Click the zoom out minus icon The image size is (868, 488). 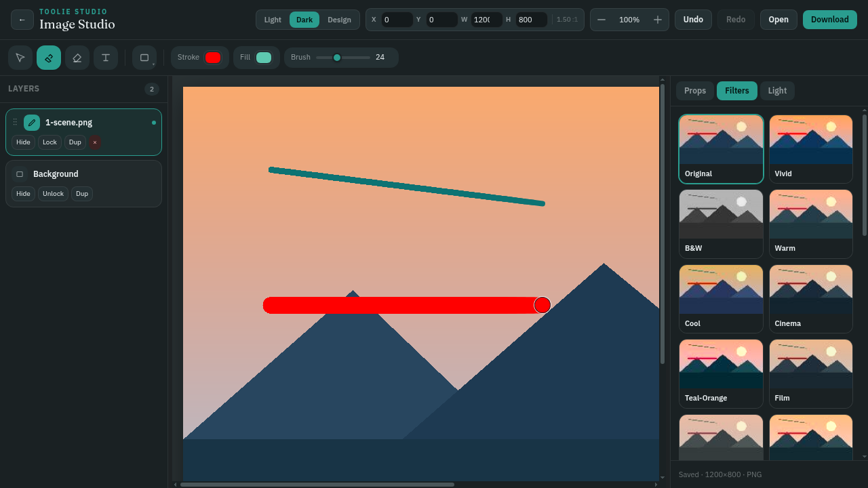point(601,20)
